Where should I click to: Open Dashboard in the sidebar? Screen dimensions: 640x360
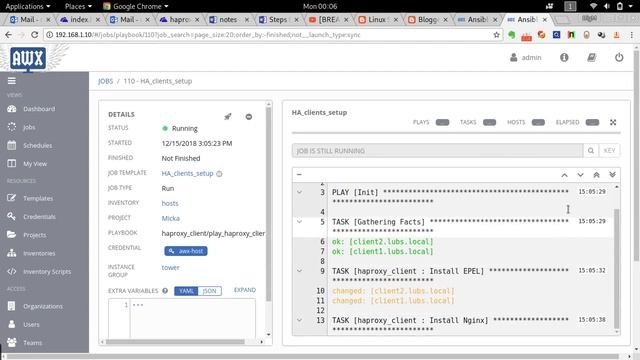pyautogui.click(x=39, y=109)
